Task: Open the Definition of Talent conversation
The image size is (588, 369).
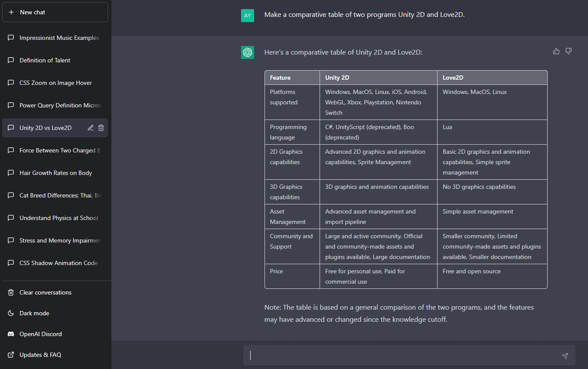Action: (55, 60)
